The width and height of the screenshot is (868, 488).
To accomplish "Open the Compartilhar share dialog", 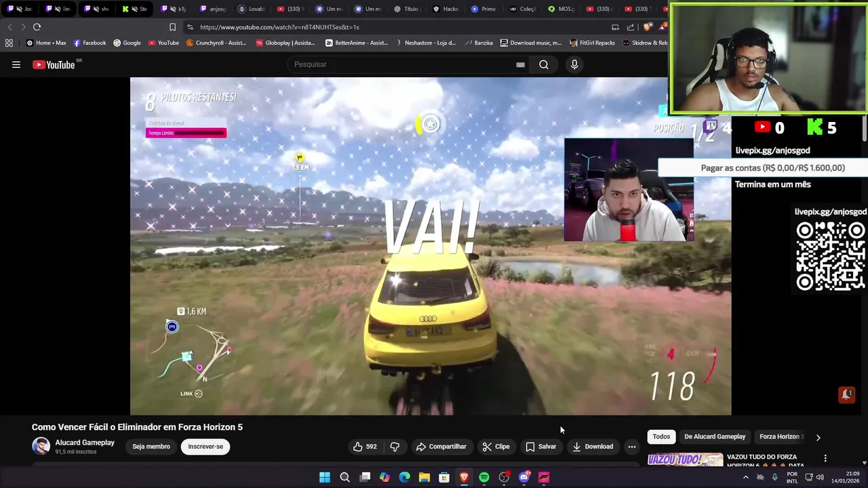I will coord(441,447).
